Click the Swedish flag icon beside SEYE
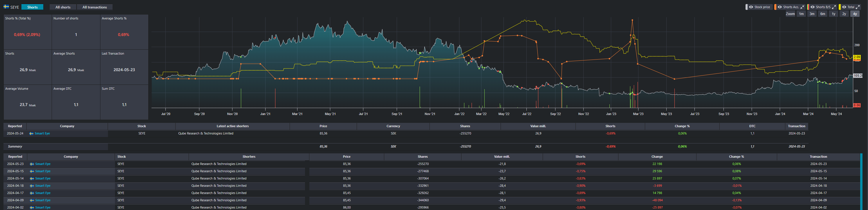The width and height of the screenshot is (868, 210). click(6, 7)
